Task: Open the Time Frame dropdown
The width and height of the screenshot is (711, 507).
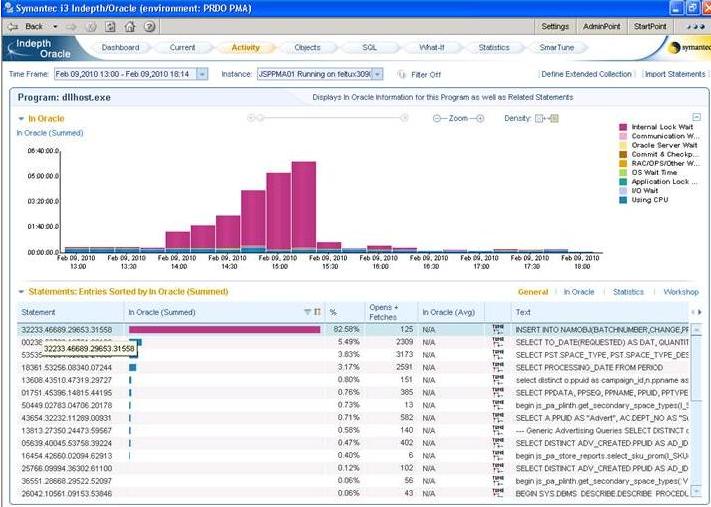Action: tap(201, 74)
